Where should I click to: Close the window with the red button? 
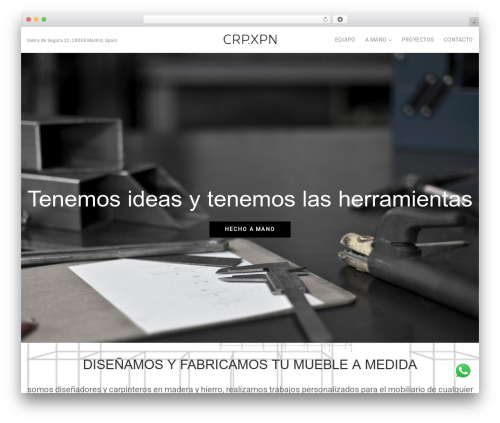coord(29,20)
